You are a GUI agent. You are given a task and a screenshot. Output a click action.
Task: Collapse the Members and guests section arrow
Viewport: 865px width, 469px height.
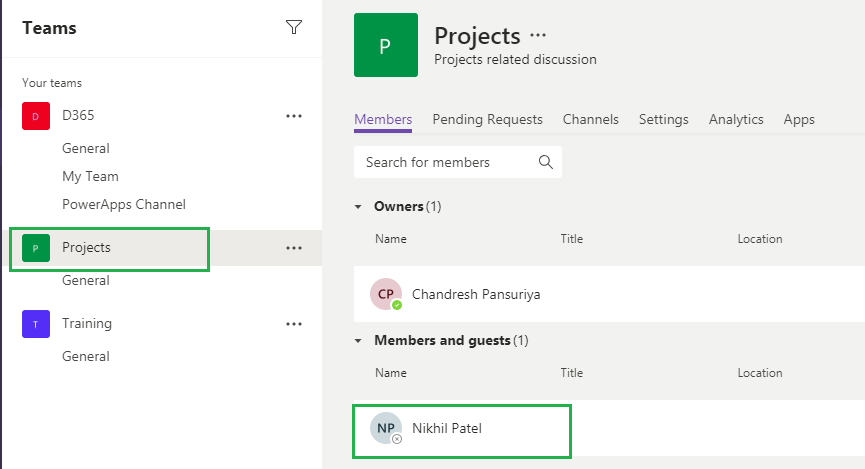click(358, 341)
